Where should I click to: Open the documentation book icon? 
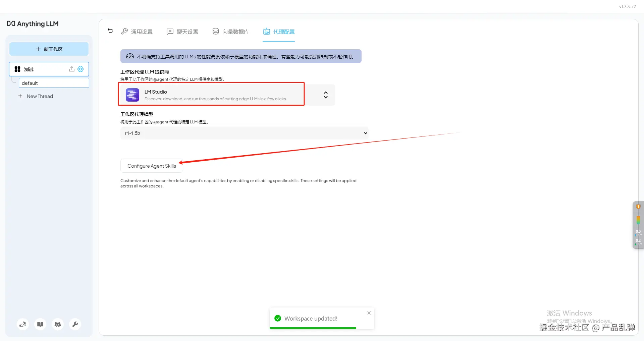pyautogui.click(x=40, y=324)
